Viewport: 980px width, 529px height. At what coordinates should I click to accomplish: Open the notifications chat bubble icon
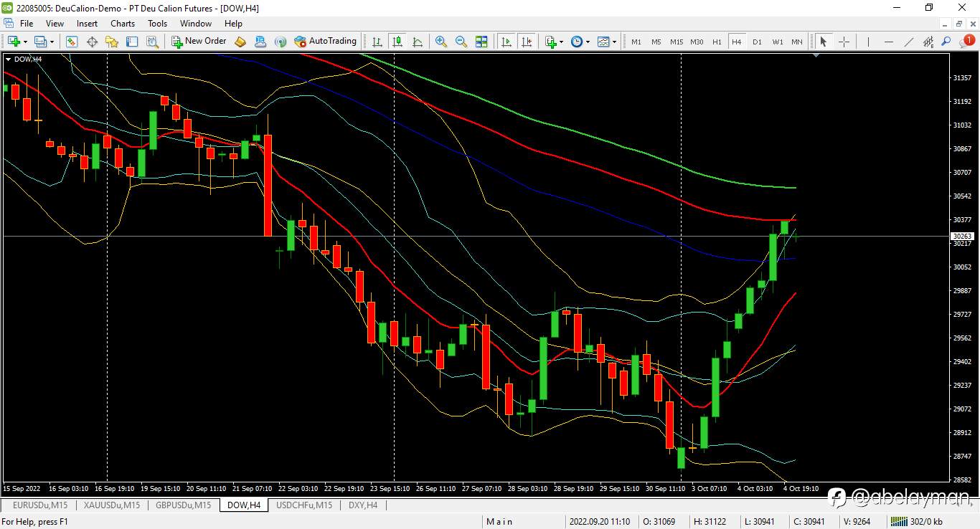(x=967, y=42)
